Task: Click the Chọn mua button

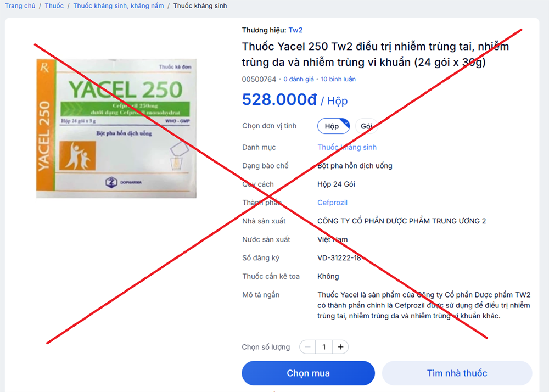Action: point(308,373)
